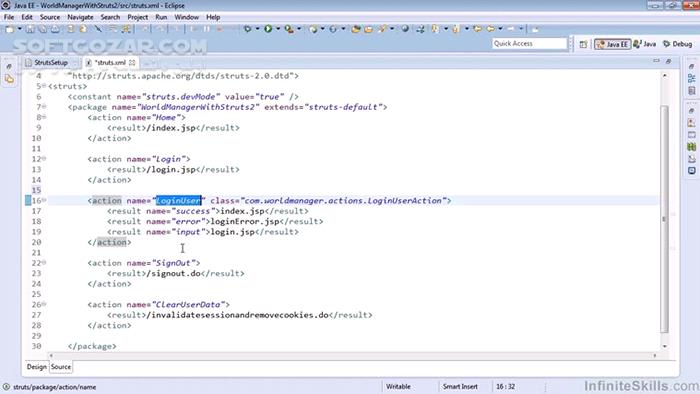Click the vertical editor scrollbar
Image resolution: width=700 pixels, height=394 pixels.
pos(664,219)
